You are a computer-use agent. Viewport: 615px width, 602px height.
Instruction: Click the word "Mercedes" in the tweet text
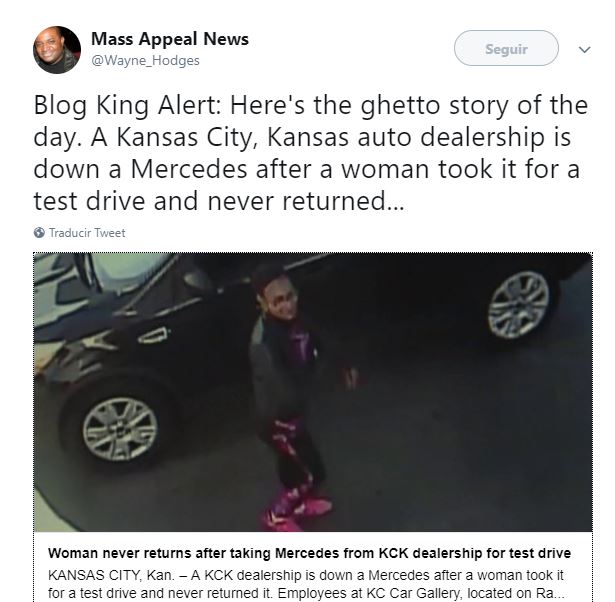(x=189, y=169)
